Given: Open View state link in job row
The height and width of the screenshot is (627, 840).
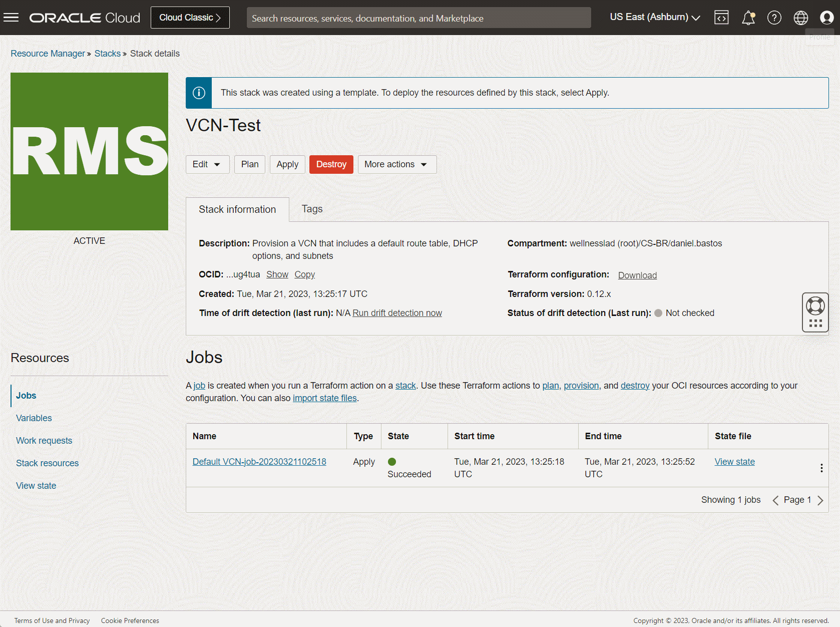Looking at the screenshot, I should [x=734, y=462].
